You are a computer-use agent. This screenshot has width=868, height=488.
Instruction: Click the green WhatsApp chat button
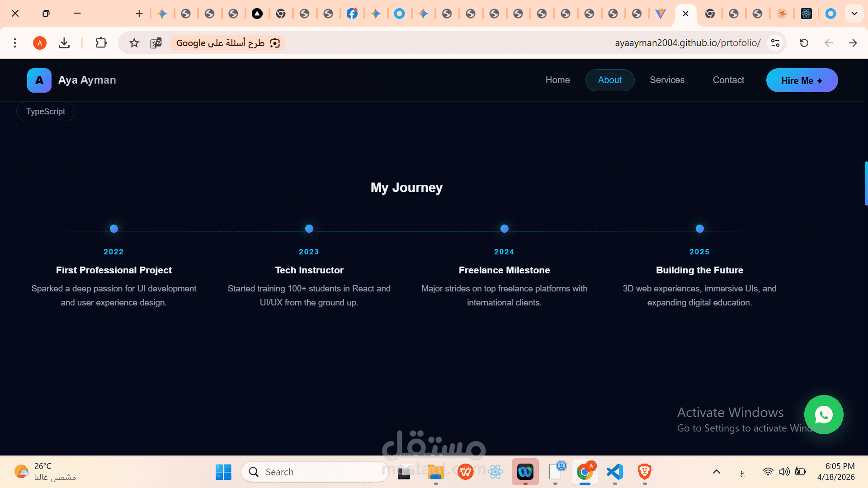pyautogui.click(x=823, y=414)
